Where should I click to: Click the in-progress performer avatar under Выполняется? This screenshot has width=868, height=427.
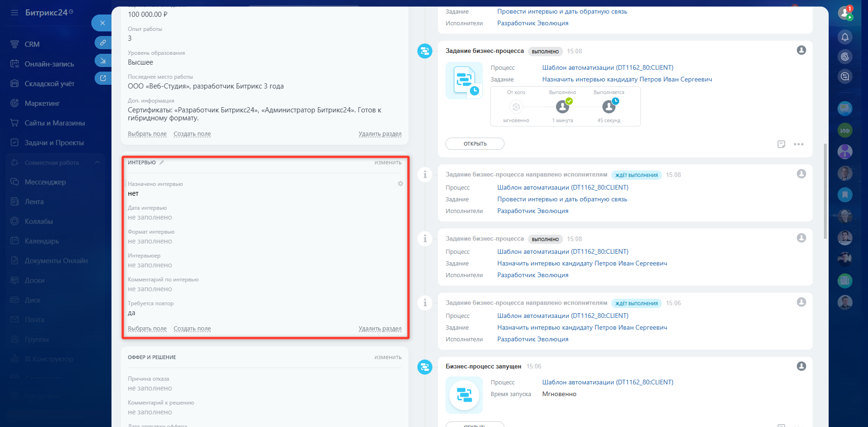609,107
